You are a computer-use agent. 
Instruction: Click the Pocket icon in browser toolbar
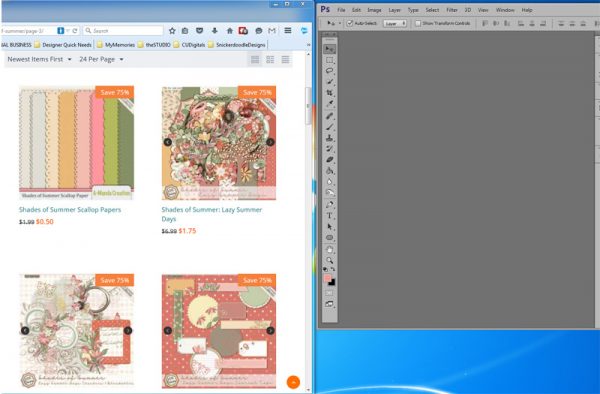pos(199,31)
